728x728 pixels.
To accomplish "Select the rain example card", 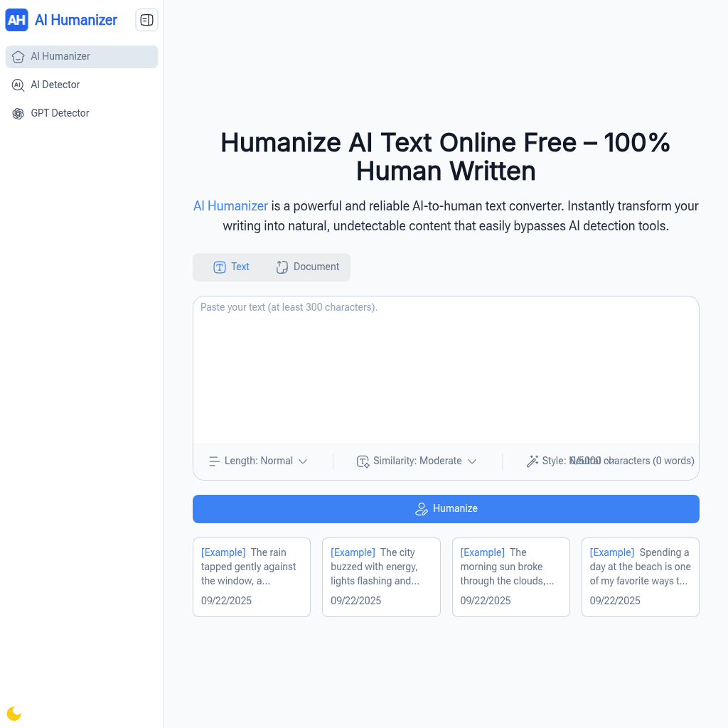I will point(252,577).
